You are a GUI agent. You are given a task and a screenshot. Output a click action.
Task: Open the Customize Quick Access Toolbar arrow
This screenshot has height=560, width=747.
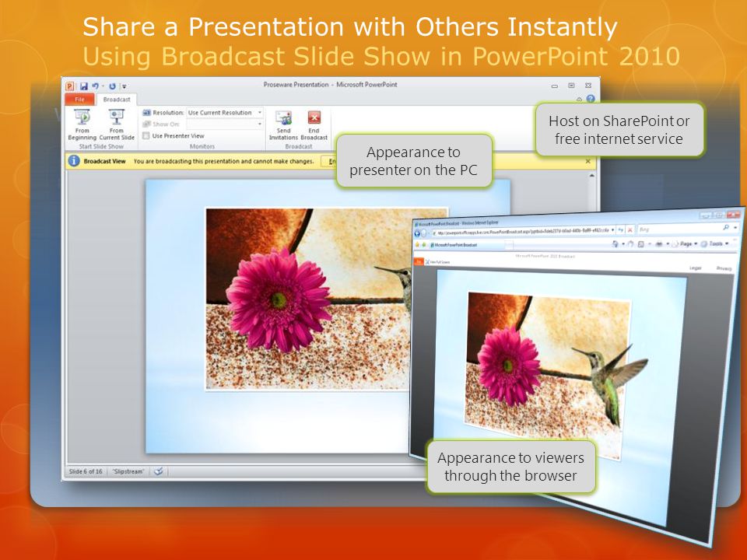pos(124,86)
